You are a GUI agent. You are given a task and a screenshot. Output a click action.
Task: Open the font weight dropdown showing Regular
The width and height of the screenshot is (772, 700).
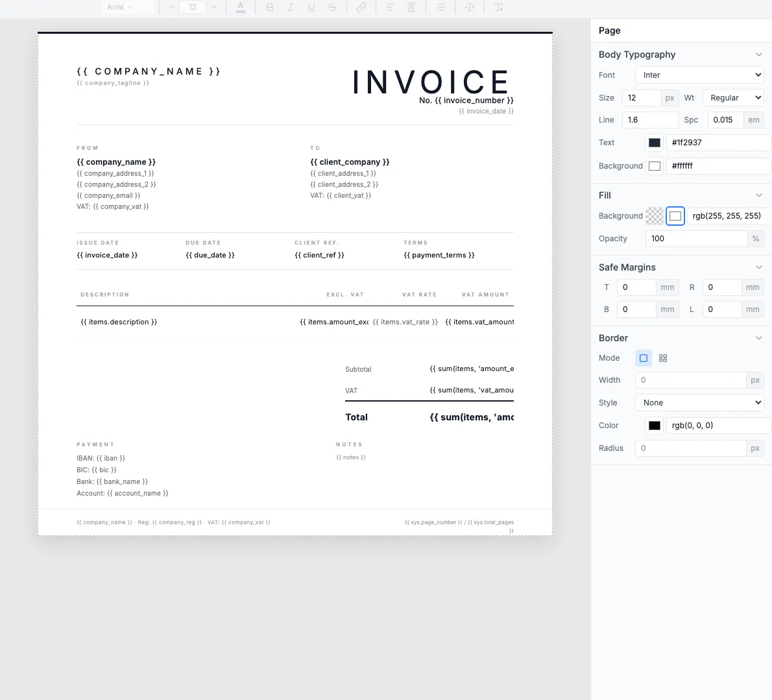point(733,97)
